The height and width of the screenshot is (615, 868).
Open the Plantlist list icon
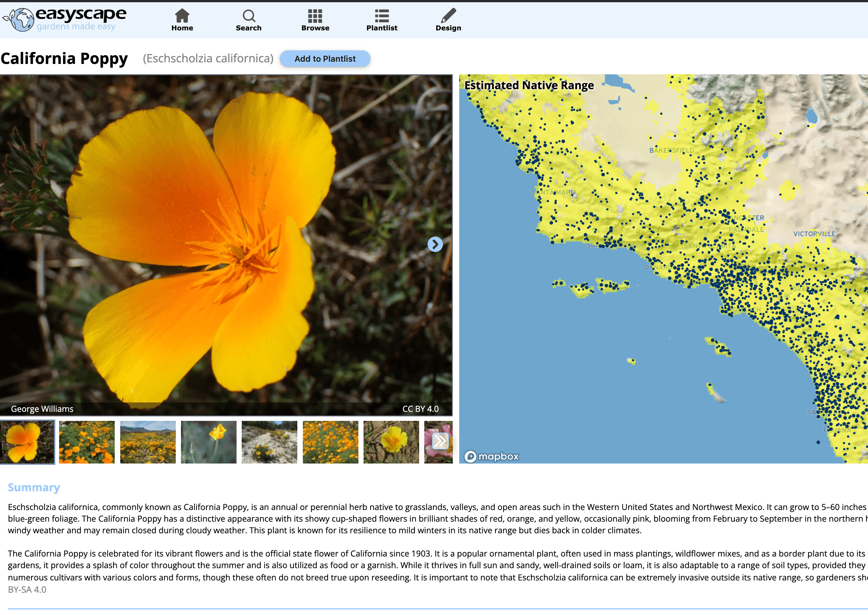[x=382, y=16]
